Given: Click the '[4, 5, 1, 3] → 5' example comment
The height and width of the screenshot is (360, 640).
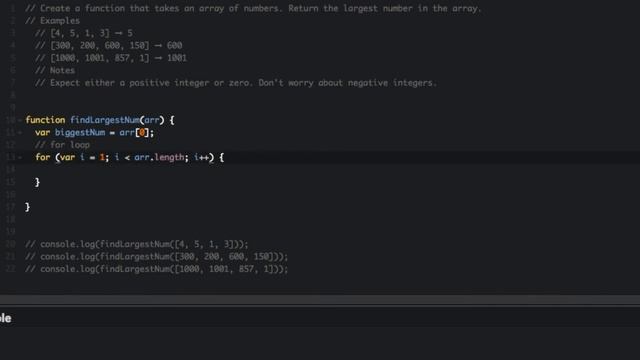Looking at the screenshot, I should point(84,33).
